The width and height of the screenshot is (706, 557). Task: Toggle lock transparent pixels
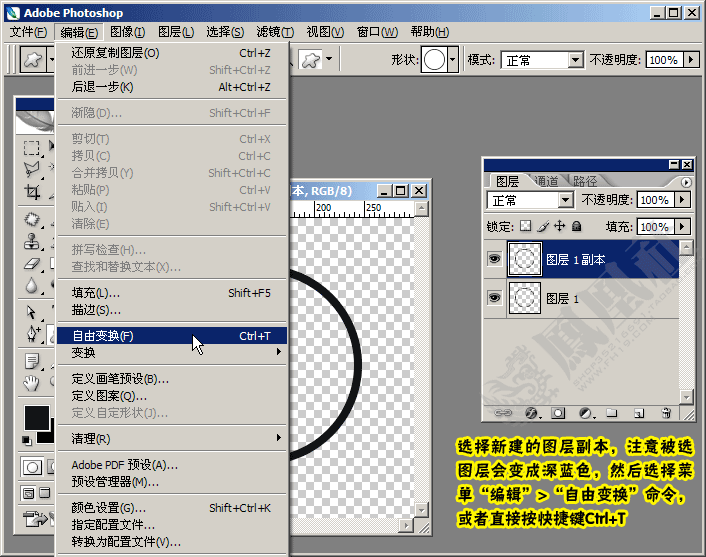(525, 226)
